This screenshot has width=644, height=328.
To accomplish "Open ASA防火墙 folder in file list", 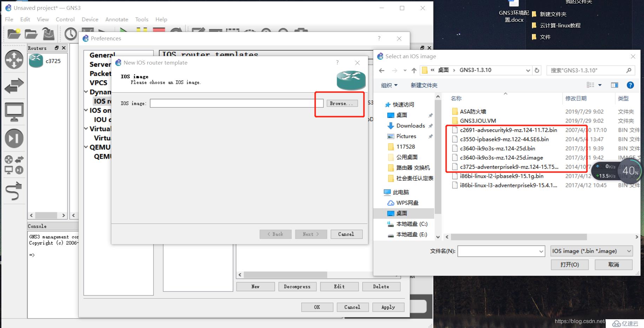I will [x=473, y=112].
